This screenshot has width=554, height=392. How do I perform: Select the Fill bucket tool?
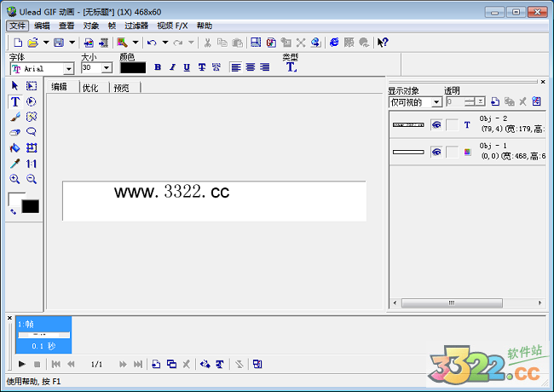14,147
